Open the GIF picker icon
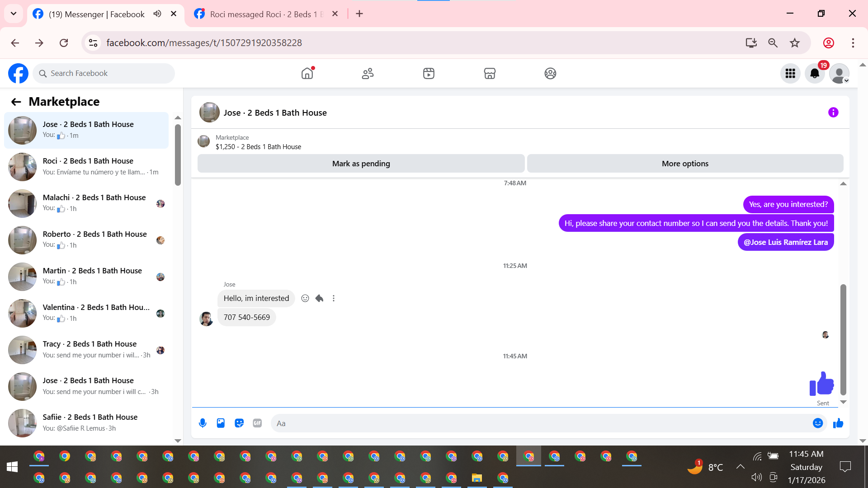 pyautogui.click(x=257, y=423)
